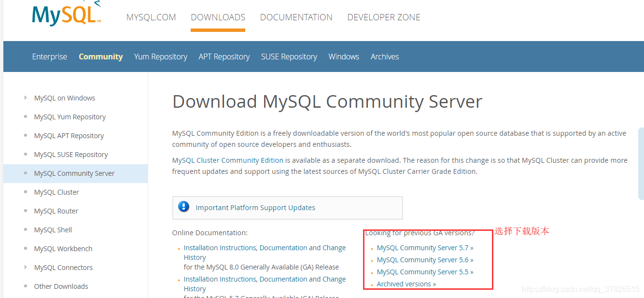This screenshot has height=298, width=644.
Task: Open MySQL Connectors in the sidebar
Action: (63, 268)
